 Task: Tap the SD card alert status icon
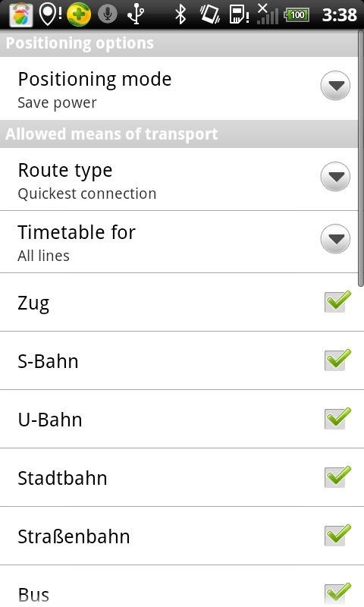[x=239, y=14]
